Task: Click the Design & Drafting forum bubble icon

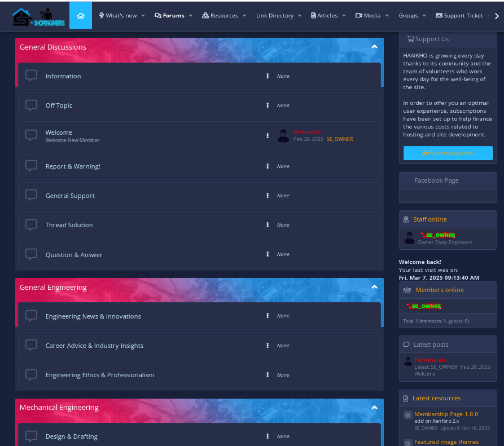Action: coord(31,436)
